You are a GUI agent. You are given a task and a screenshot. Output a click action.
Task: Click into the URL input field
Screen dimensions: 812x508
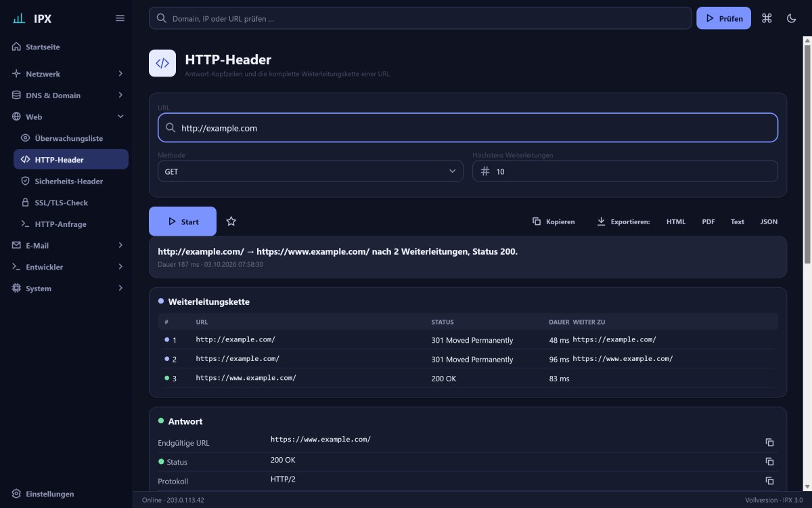[468, 127]
